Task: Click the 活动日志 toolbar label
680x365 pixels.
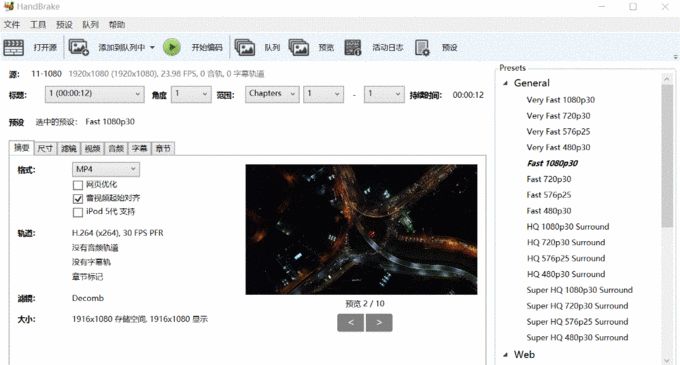Action: click(388, 47)
